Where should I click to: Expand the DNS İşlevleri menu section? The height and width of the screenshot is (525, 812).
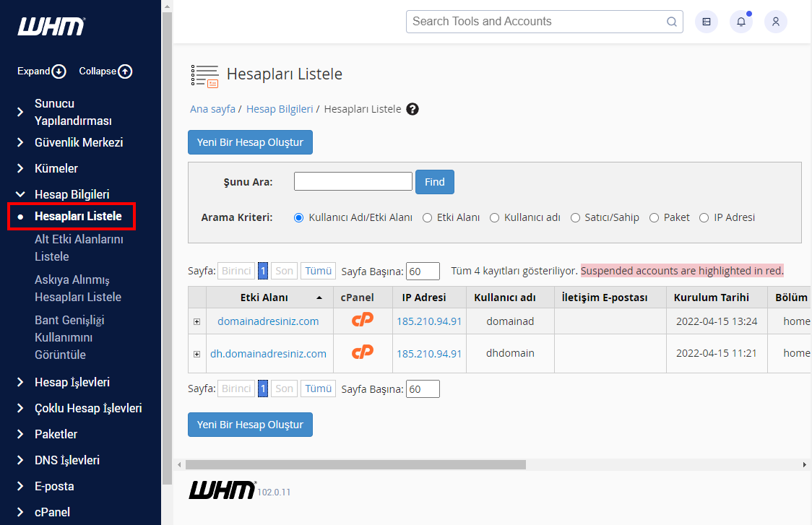tap(67, 460)
